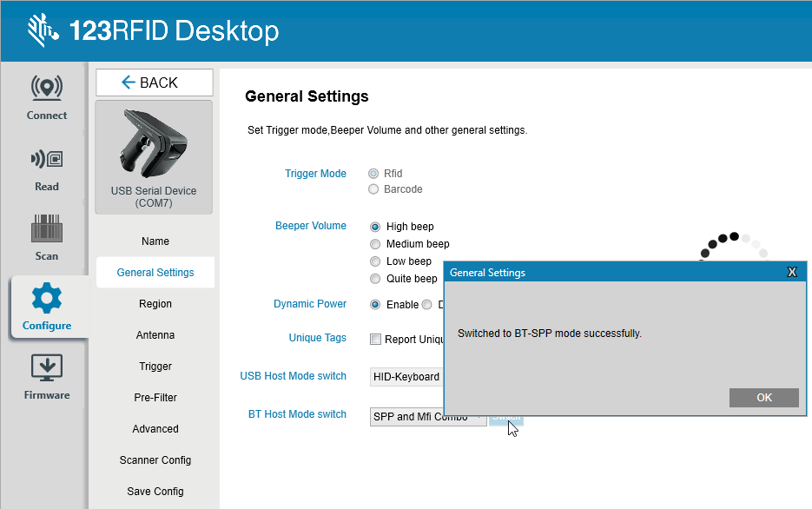Open the Firmware download icon
The width and height of the screenshot is (812, 509).
point(46,368)
